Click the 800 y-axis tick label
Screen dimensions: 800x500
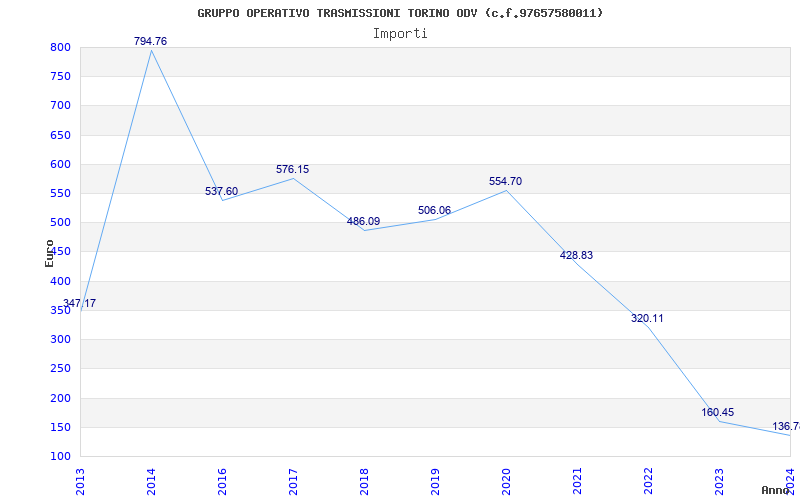pos(60,47)
